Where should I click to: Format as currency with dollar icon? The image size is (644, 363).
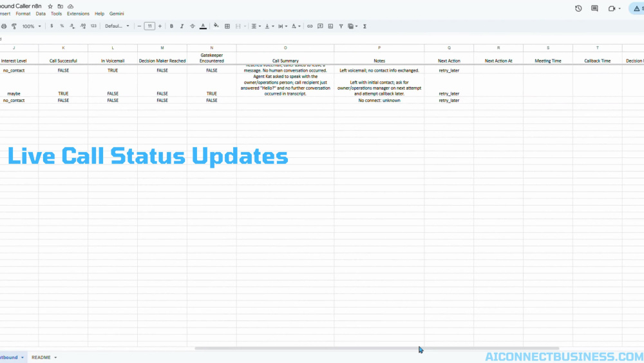coord(52,26)
